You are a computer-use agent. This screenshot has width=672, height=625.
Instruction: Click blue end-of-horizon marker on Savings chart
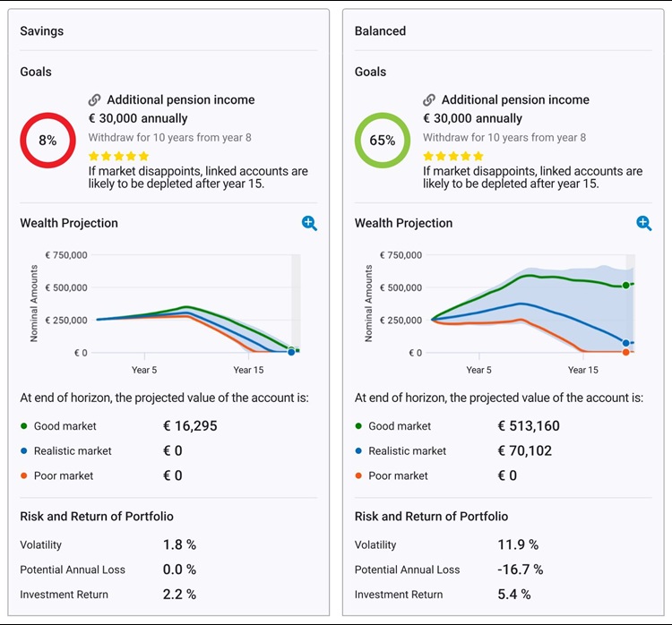coord(291,352)
